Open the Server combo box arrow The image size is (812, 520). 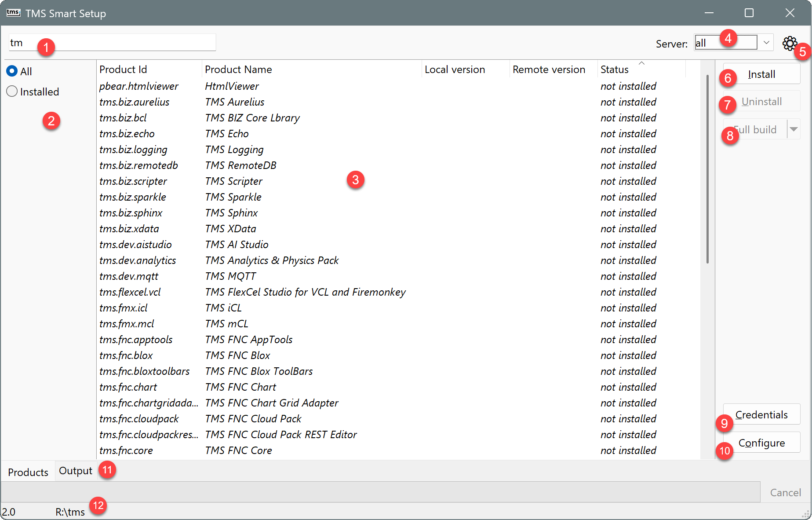(766, 42)
